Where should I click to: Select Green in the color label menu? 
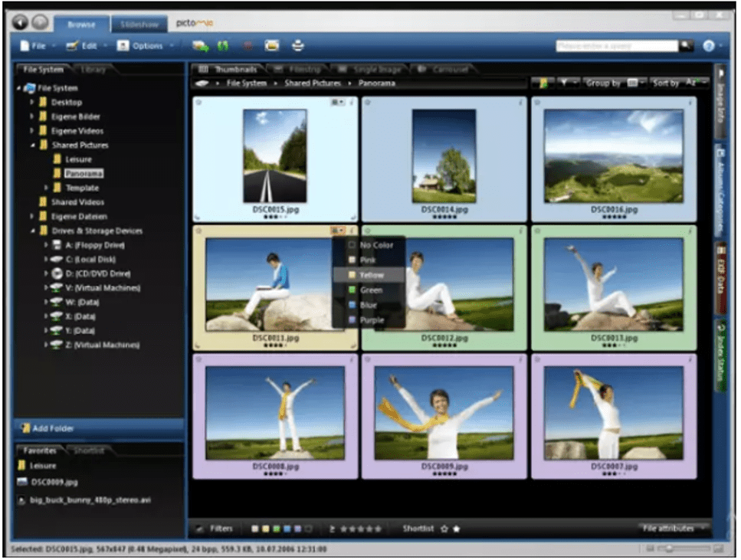click(x=370, y=290)
